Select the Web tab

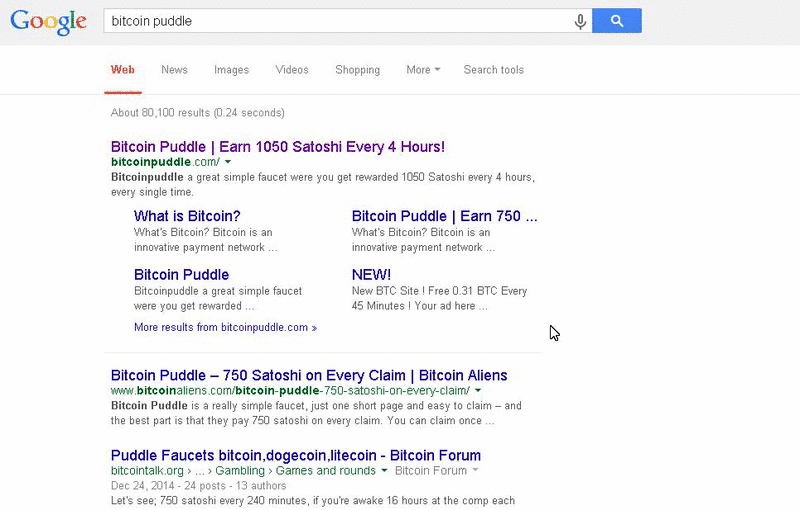(x=122, y=70)
